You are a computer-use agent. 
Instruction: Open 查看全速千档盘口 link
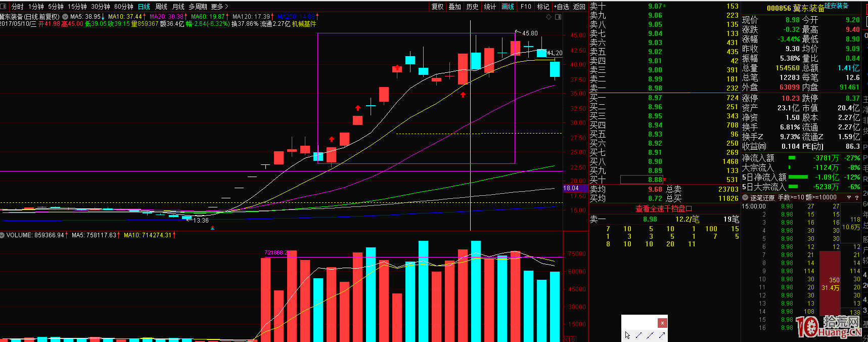pyautogui.click(x=664, y=209)
